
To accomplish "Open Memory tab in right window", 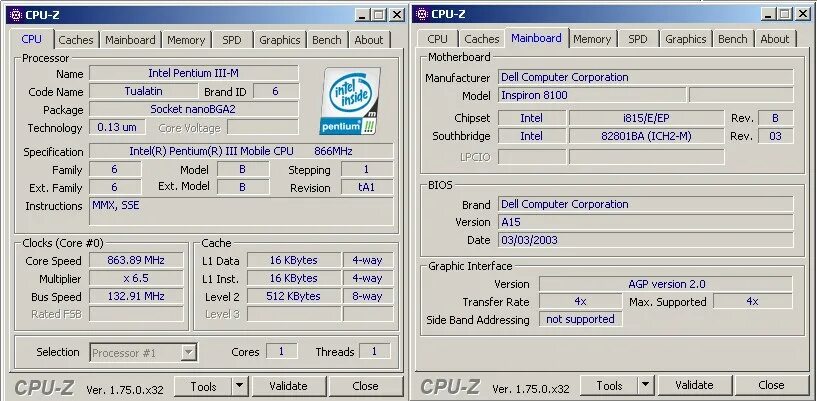I will (592, 39).
